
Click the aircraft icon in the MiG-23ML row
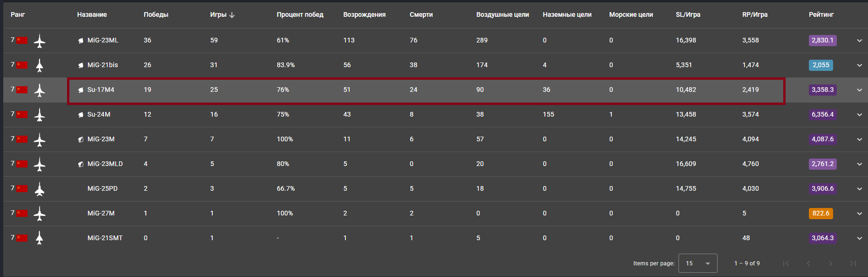click(40, 41)
